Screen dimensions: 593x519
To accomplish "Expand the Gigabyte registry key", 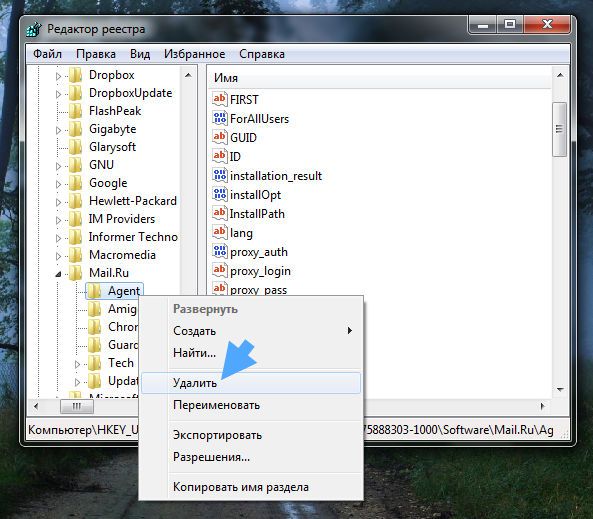I will (58, 130).
